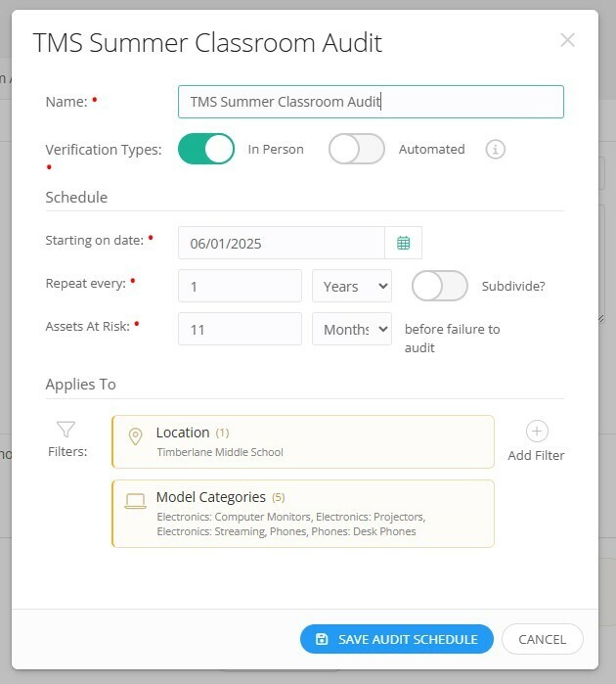Click the 'Verification Types:' label

(x=104, y=150)
